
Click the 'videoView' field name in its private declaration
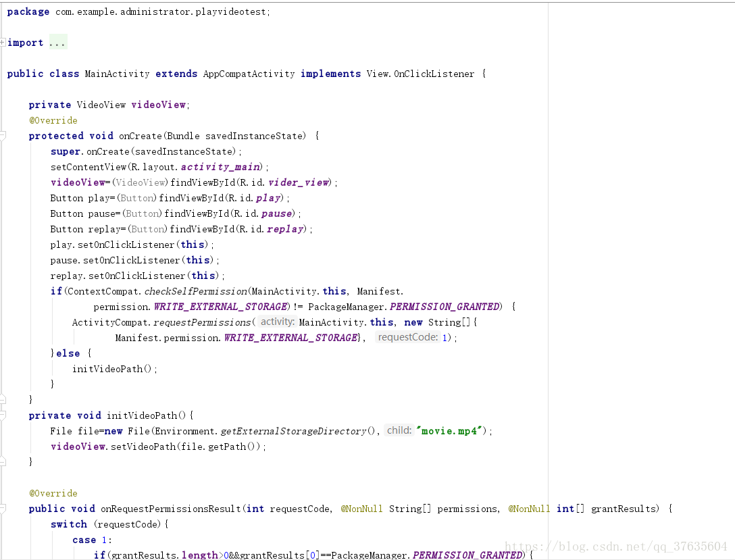coord(159,105)
